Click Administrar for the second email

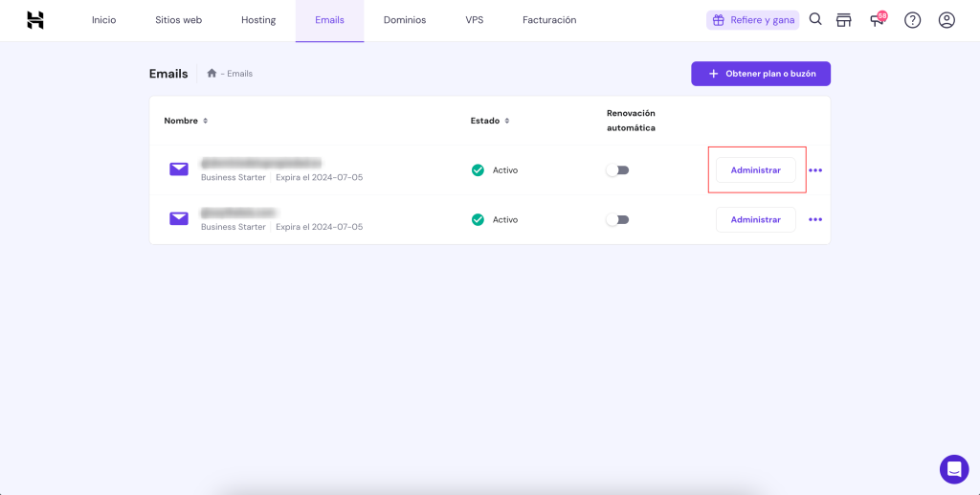756,220
